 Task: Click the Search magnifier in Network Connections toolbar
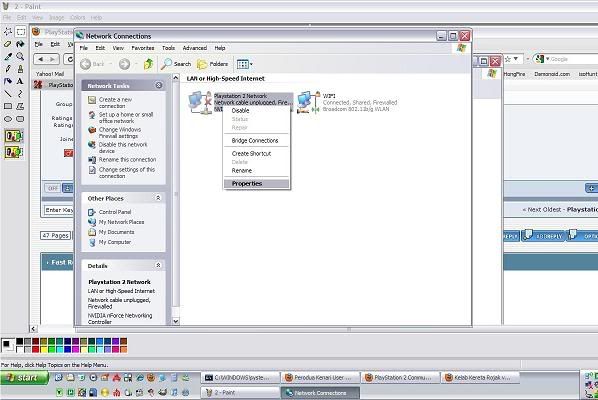tap(176, 64)
